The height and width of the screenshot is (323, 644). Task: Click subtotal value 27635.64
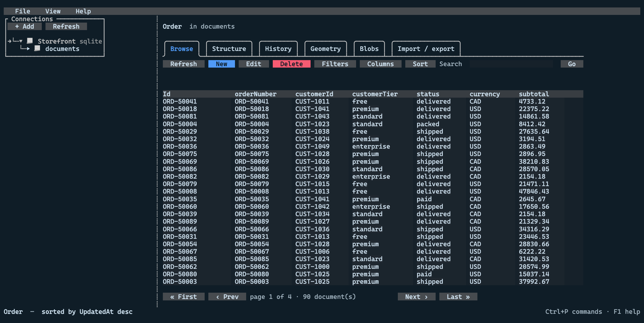534,132
